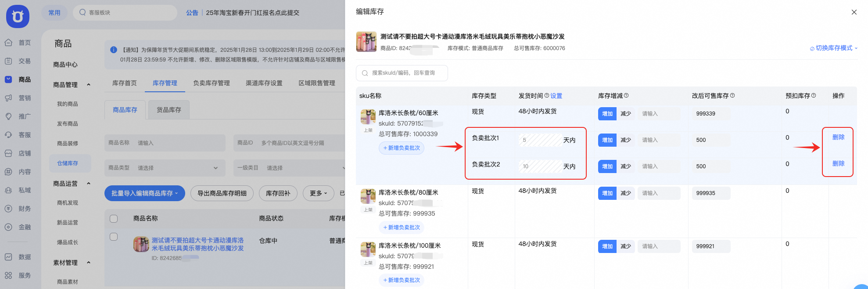The image size is (868, 289).
Task: Delete 负卖批次2 via its 删除 link
Action: pyautogui.click(x=839, y=163)
